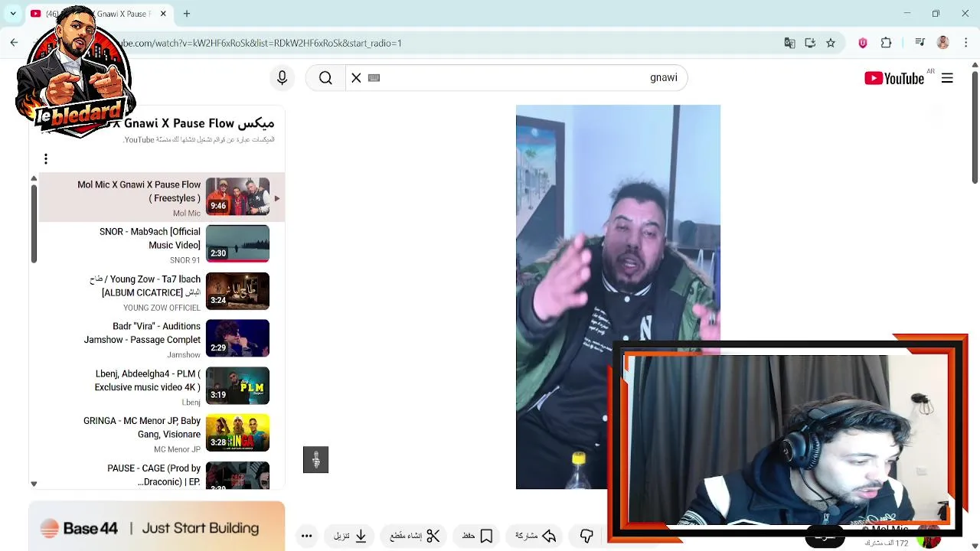
Task: Open title 'SNOR - Mab9ach [Official Music Video]'
Action: [x=150, y=238]
